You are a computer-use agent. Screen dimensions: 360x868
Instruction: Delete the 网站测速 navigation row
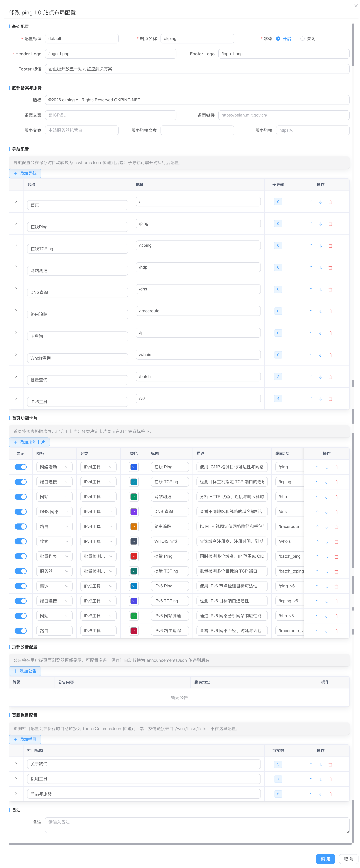tap(330, 268)
